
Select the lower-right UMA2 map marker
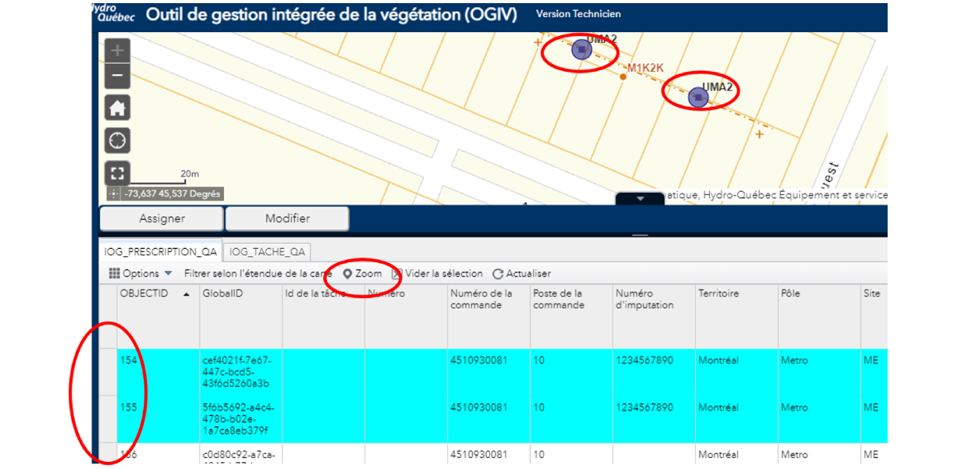698,97
